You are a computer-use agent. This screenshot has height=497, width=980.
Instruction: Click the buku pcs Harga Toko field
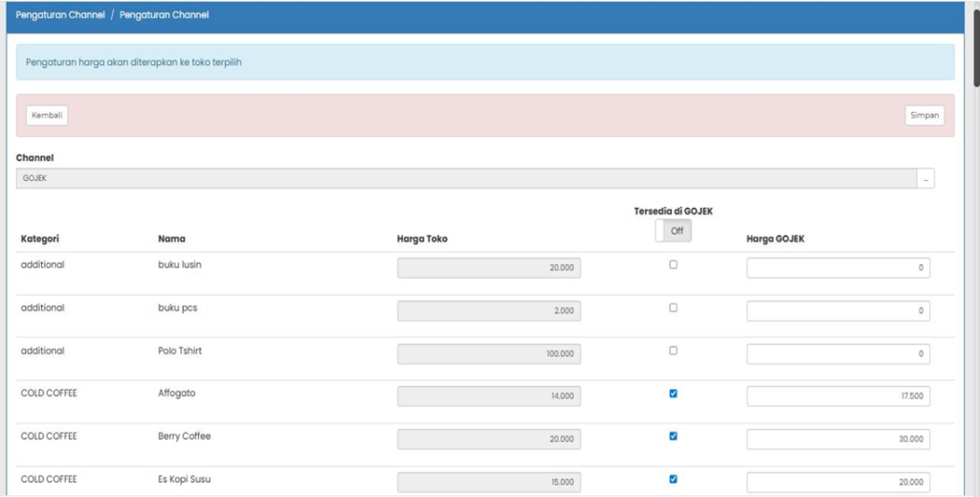tap(488, 311)
